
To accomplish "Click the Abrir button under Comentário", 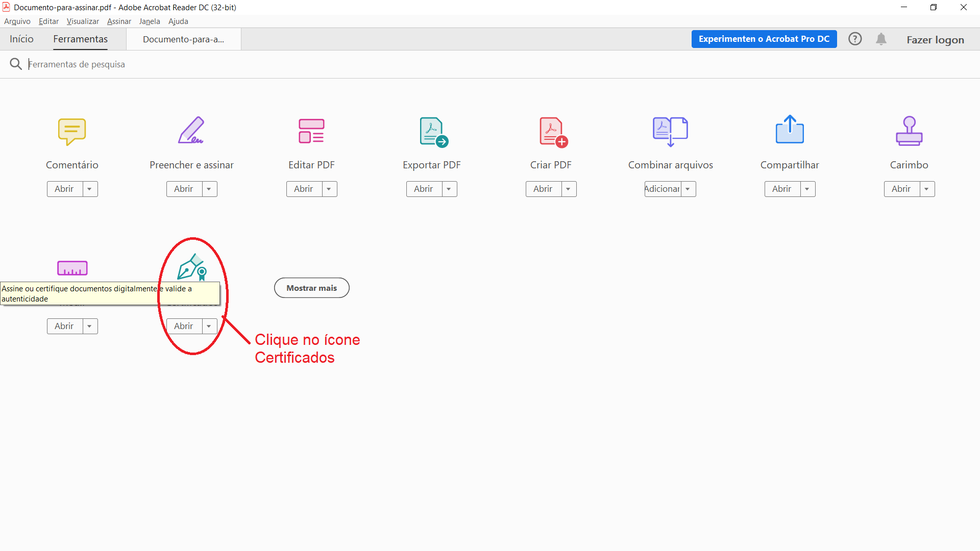I will pos(65,189).
